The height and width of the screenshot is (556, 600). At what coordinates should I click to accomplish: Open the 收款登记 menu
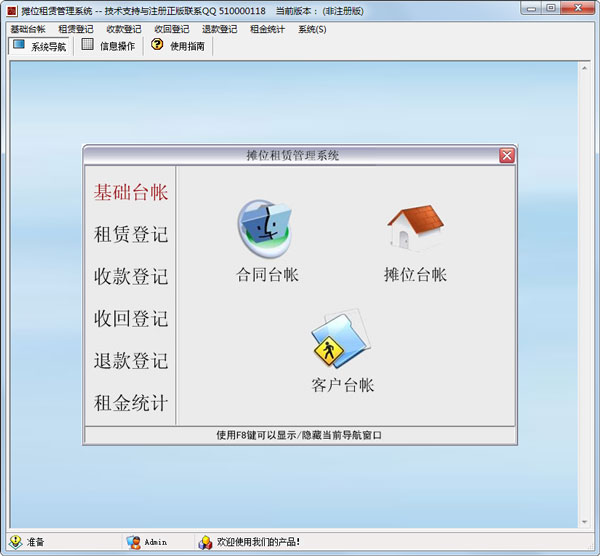tap(124, 29)
